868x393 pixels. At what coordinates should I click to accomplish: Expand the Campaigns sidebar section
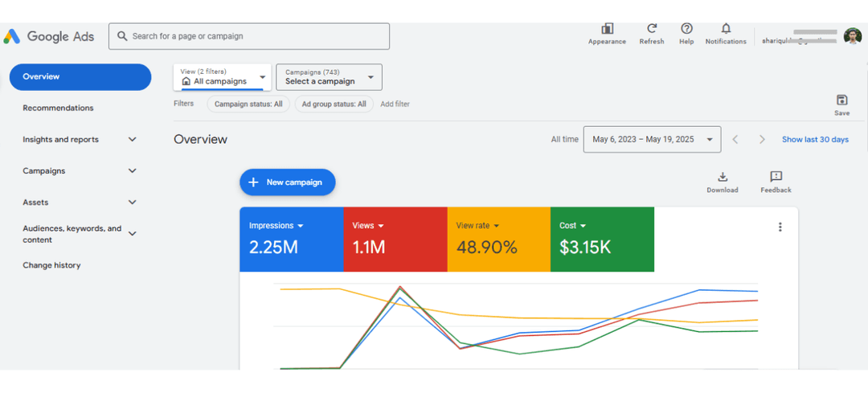click(x=133, y=171)
